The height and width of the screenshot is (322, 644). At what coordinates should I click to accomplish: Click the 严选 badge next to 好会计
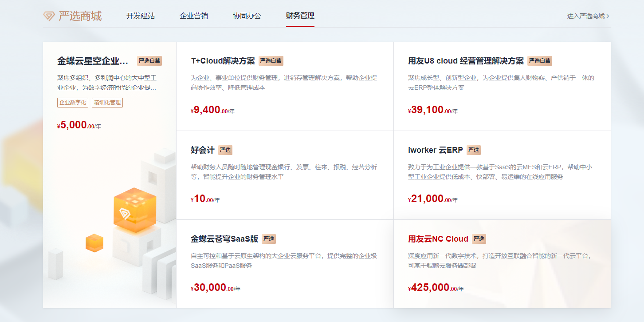[225, 150]
